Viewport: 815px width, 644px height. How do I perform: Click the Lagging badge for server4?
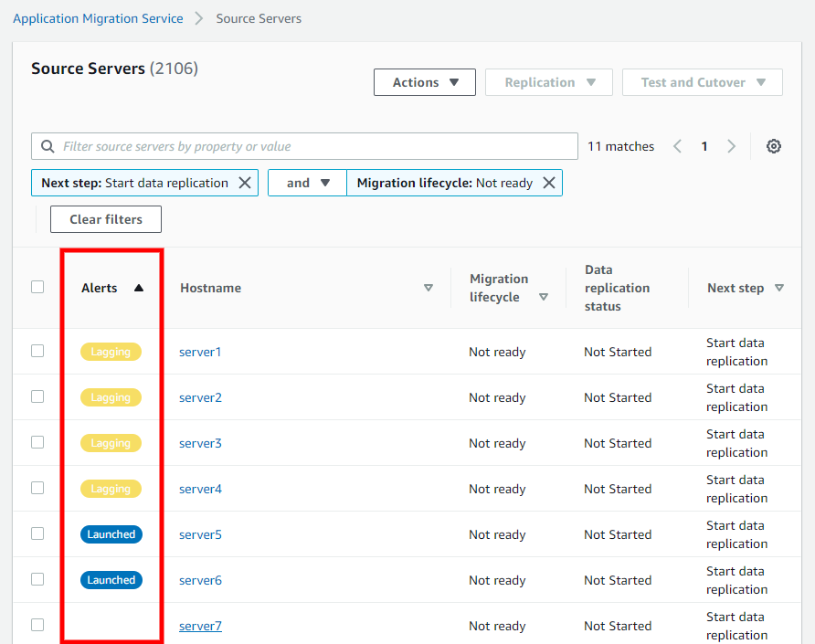click(x=111, y=489)
